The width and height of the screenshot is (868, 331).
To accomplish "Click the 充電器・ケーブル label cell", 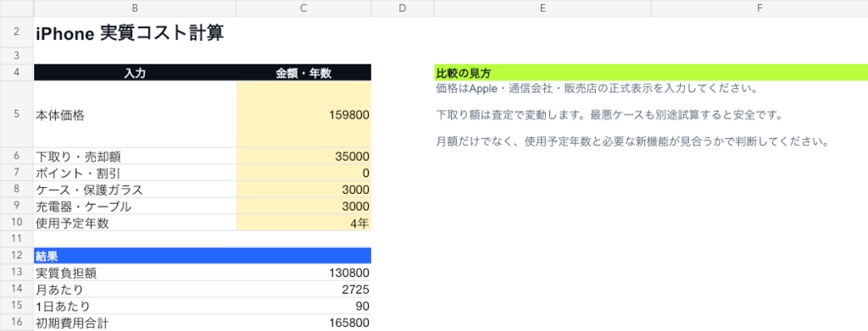I will [135, 206].
